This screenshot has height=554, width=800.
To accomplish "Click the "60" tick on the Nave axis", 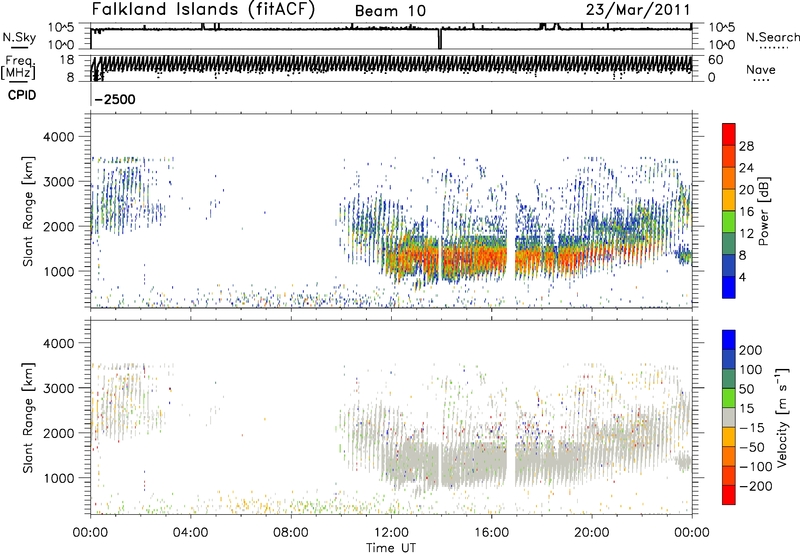I will click(716, 60).
